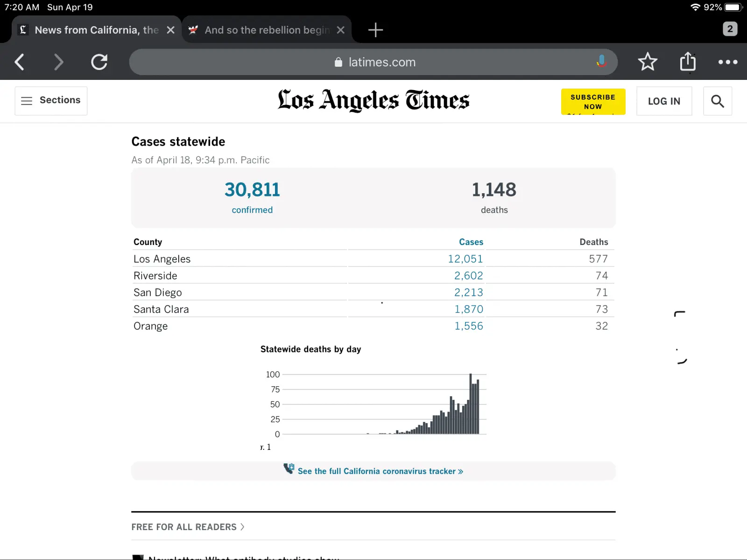Viewport: 747px width, 560px height.
Task: Go back to the previous page
Action: tap(20, 62)
